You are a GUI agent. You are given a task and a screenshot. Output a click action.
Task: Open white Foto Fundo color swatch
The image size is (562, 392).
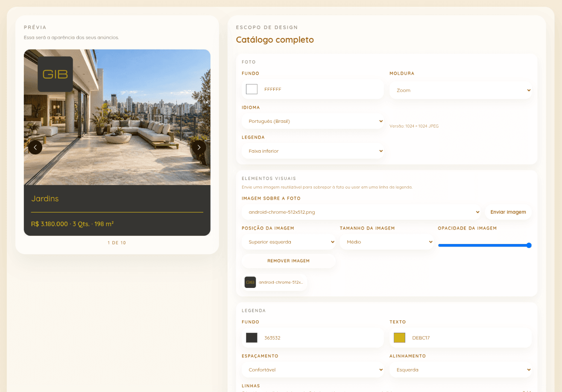tap(252, 89)
